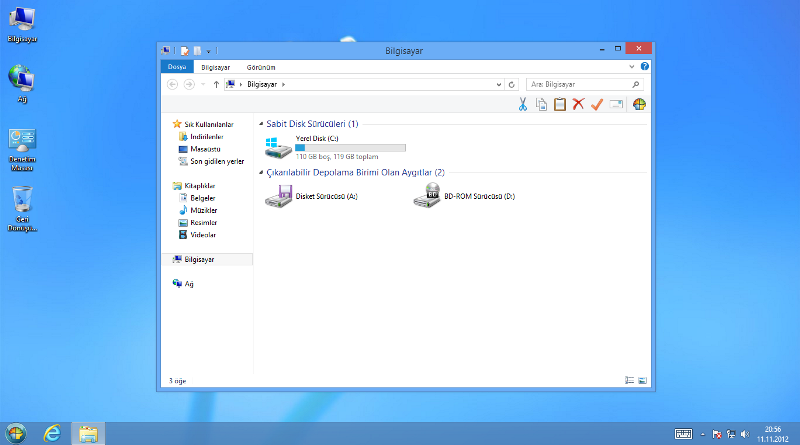The height and width of the screenshot is (445, 800).
Task: Open recent locations dropdown arrow
Action: click(x=203, y=84)
